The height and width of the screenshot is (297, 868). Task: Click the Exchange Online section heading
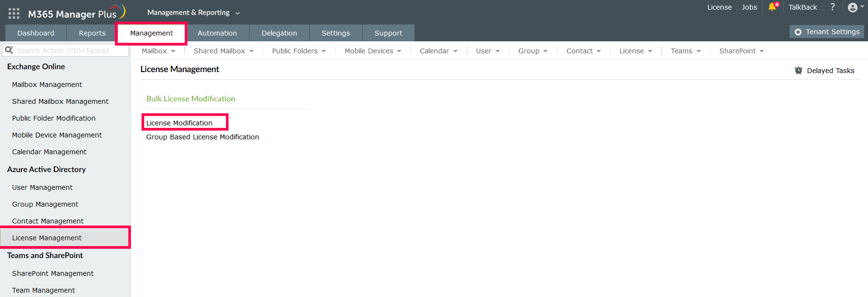tap(36, 66)
